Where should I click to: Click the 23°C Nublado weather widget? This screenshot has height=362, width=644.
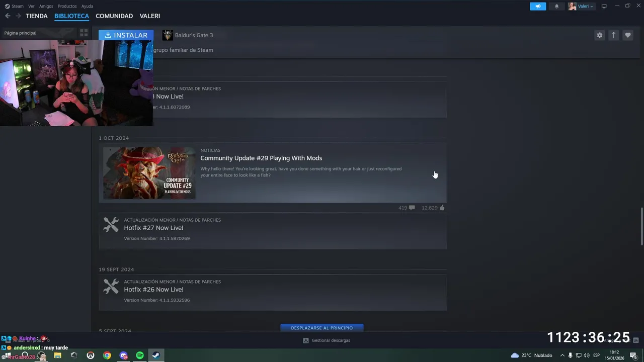tap(531, 355)
